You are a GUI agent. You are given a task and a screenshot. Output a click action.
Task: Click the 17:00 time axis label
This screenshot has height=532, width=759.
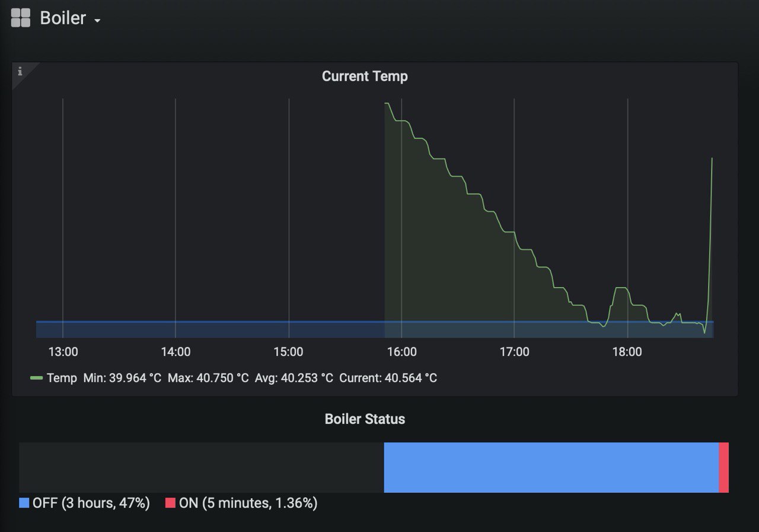514,352
